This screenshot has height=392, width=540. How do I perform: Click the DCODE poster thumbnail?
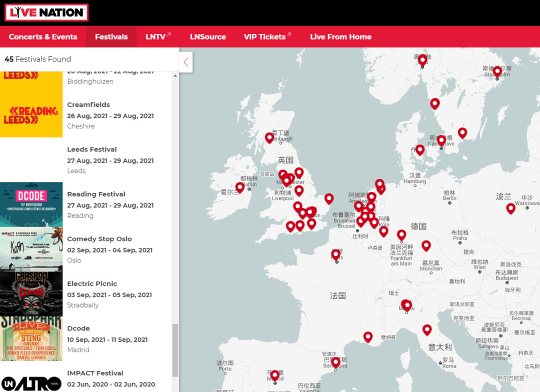pyautogui.click(x=31, y=204)
